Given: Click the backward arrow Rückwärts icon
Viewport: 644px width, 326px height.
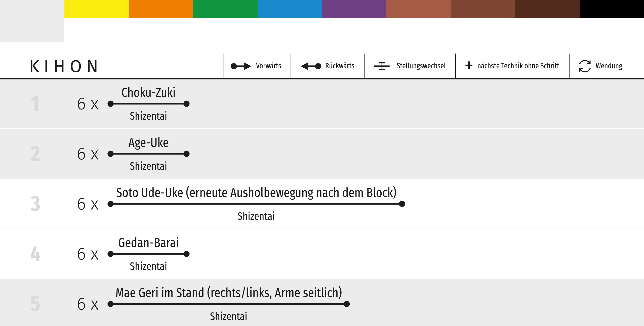Looking at the screenshot, I should (x=311, y=66).
